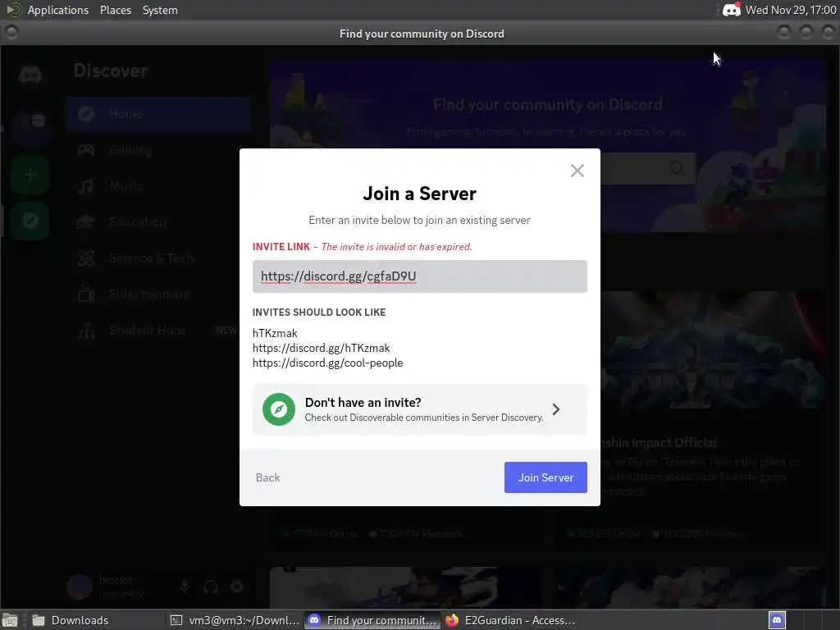Click the show desktop icon in taskbar

coord(10,620)
